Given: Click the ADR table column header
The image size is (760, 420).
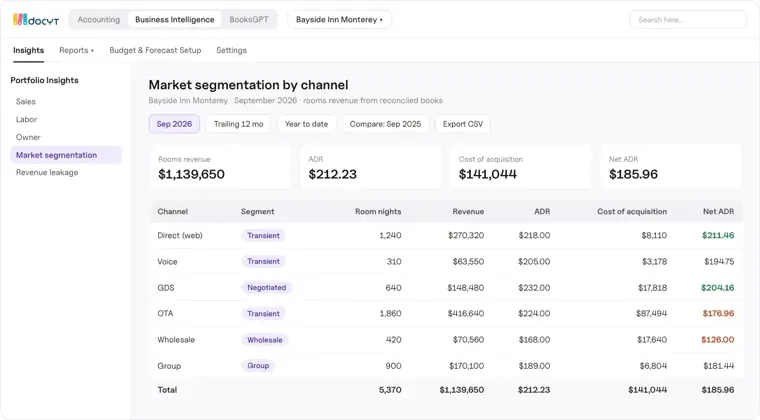Looking at the screenshot, I should pos(542,212).
